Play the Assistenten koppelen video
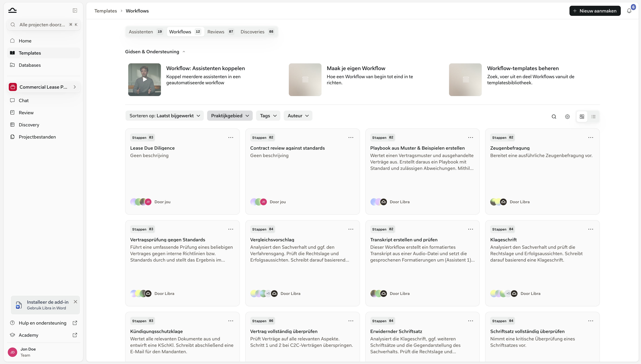Image resolution: width=641 pixels, height=364 pixels. (144, 80)
